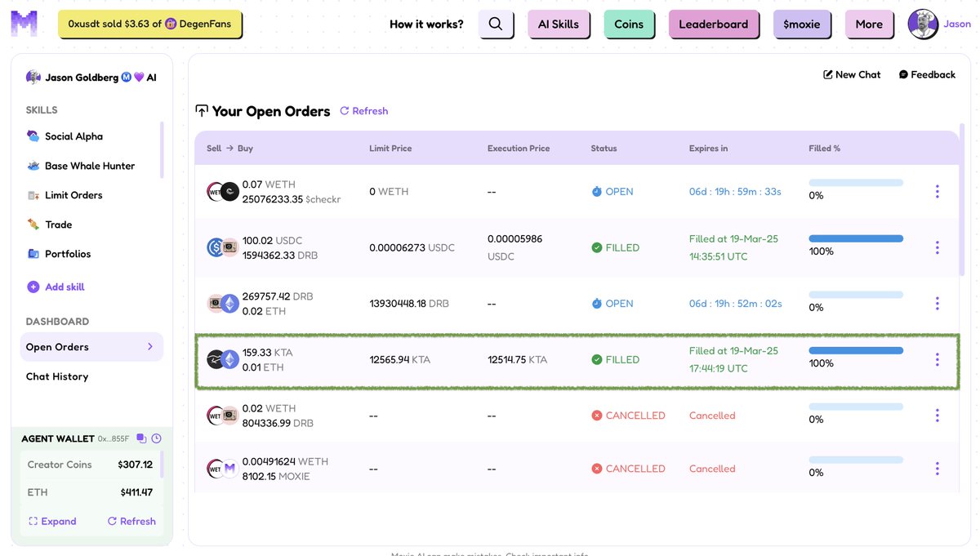This screenshot has height=556, width=980.
Task: Click the 100% filled bar of the USDC order
Action: click(856, 238)
